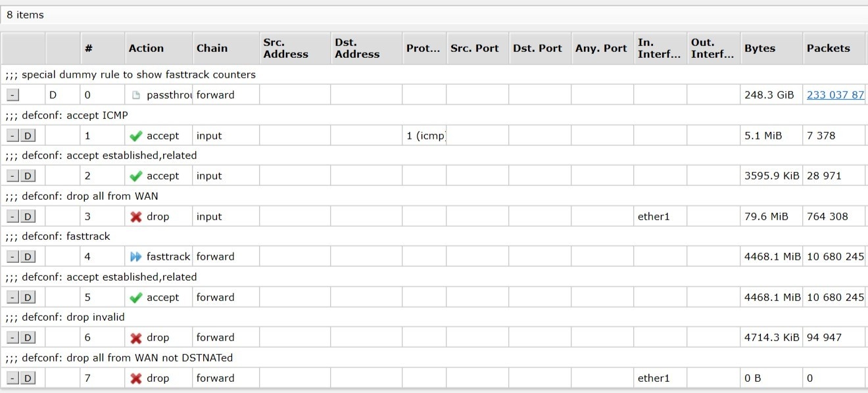Viewport: 868px width, 393px height.
Task: Click the green accept checkmark for rule 1
Action: tap(136, 136)
